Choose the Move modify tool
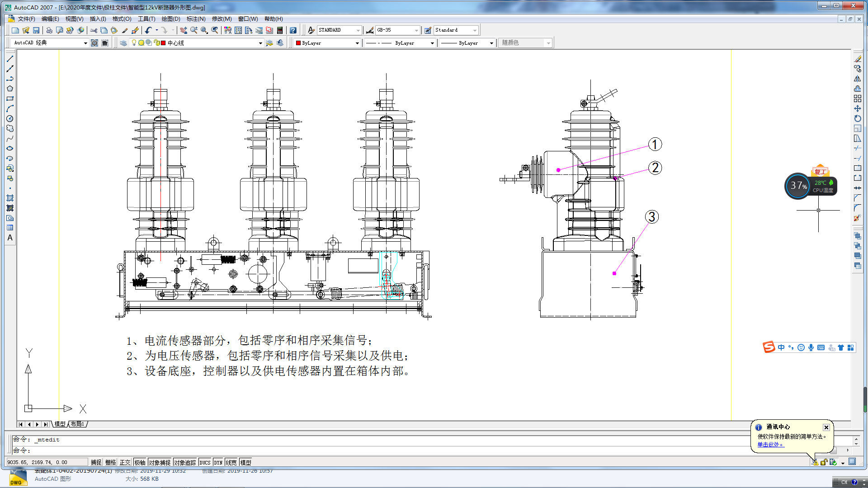The image size is (868, 488). [x=858, y=108]
